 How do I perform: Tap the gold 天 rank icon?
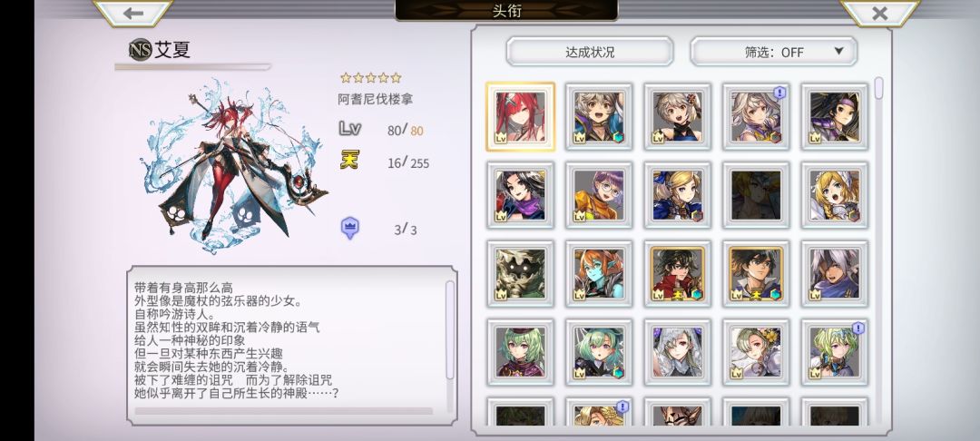click(x=350, y=161)
